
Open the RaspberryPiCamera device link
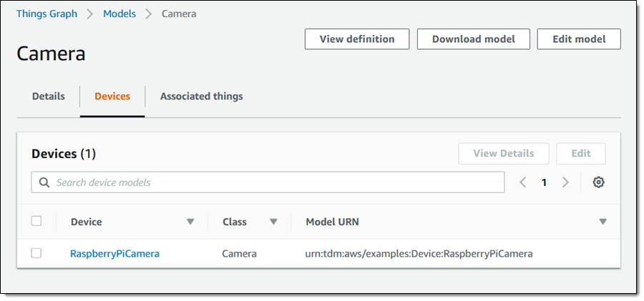tap(114, 253)
